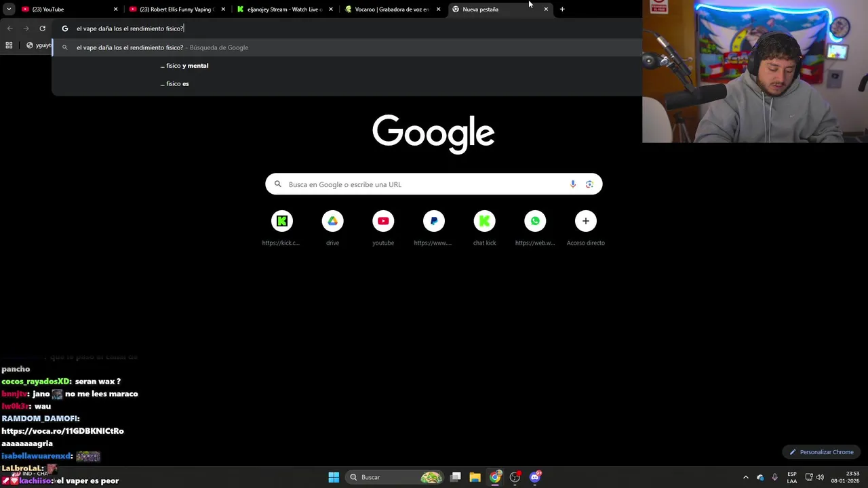Open Task View on the taskbar

coord(456,477)
